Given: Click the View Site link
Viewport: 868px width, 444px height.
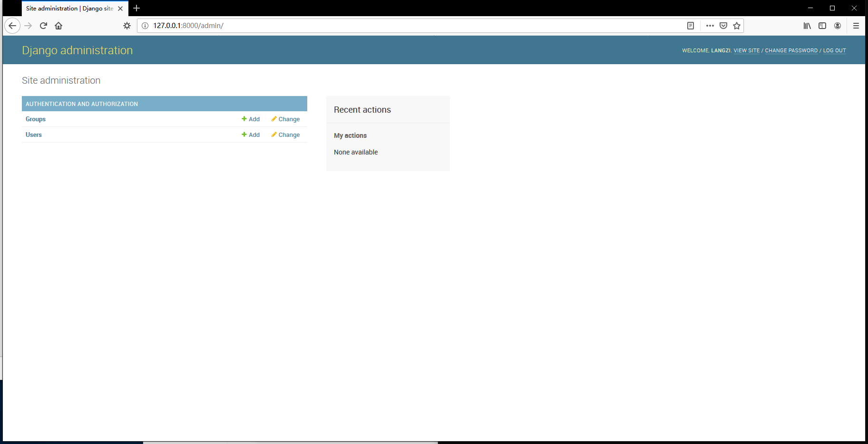Looking at the screenshot, I should click(x=747, y=50).
